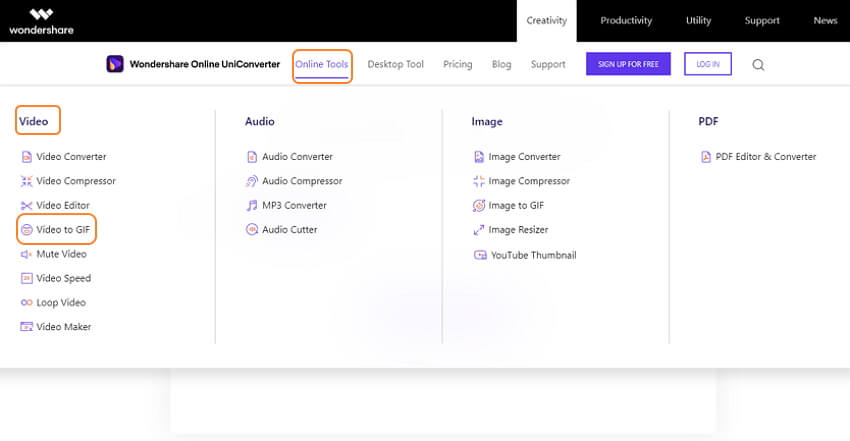Click the UniConverter app logo icon

point(115,64)
